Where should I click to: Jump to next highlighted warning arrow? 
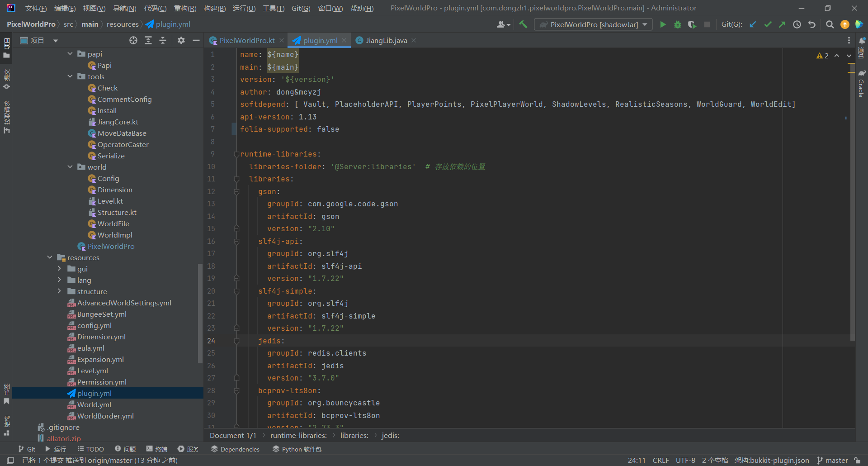[849, 56]
